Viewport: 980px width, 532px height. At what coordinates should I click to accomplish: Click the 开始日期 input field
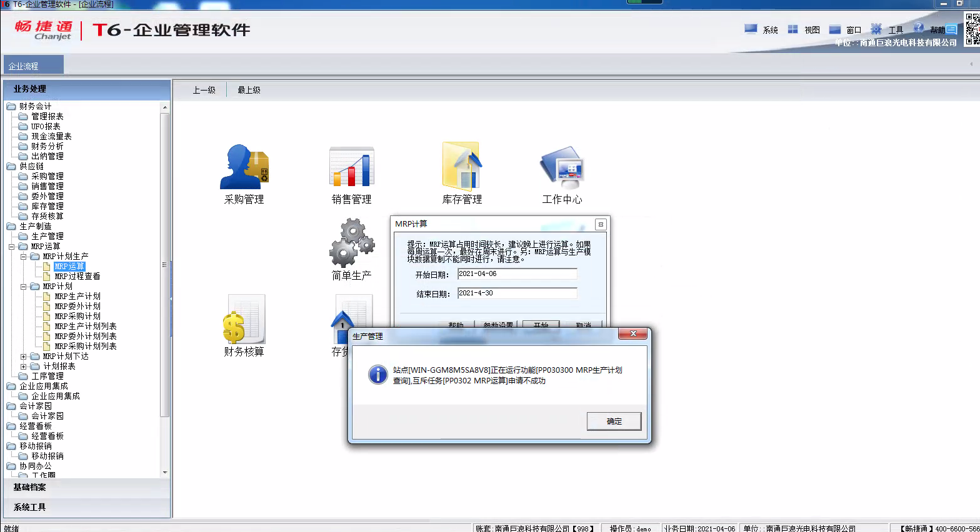(x=517, y=274)
